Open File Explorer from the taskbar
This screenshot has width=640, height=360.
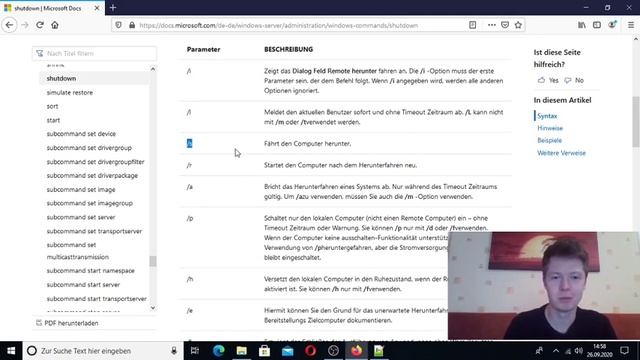coord(242,351)
